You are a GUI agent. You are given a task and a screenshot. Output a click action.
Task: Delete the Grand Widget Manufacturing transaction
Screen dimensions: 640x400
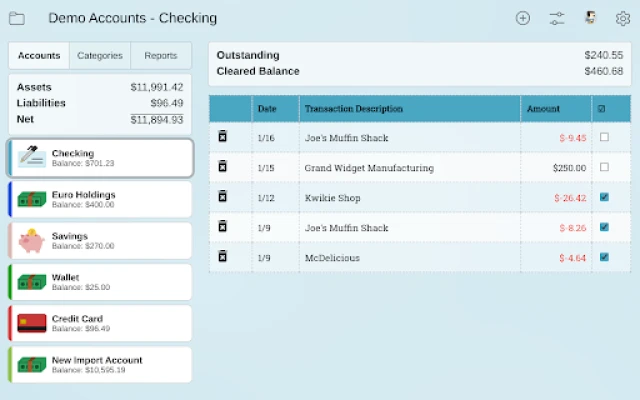point(223,167)
